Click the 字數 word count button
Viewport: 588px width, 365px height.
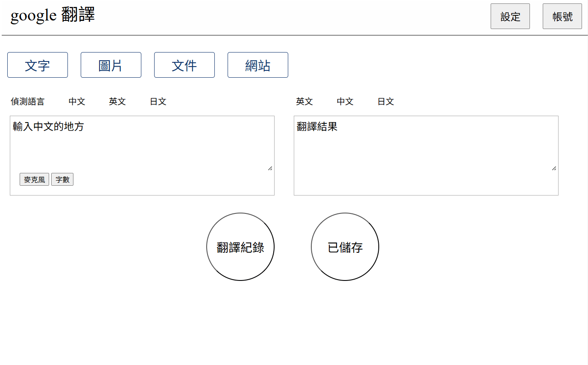62,180
